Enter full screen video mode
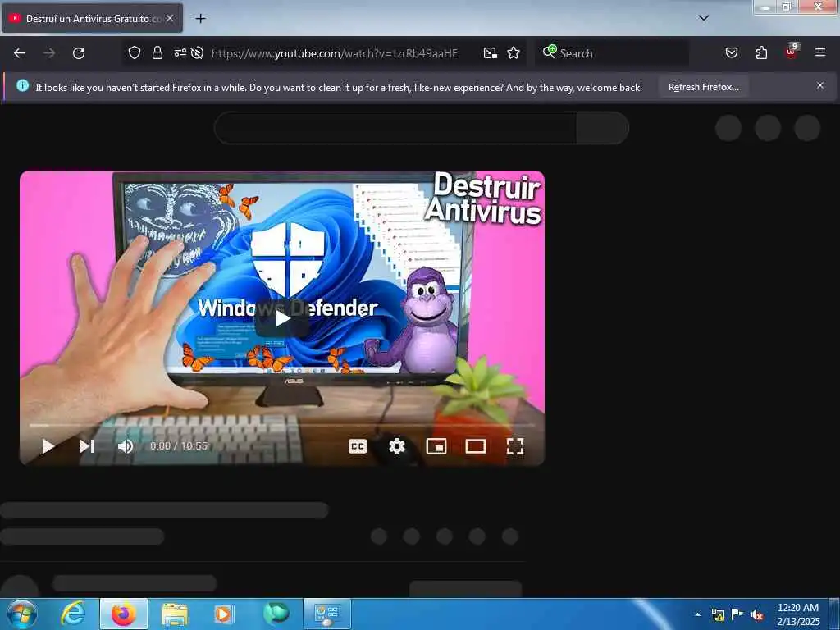This screenshot has height=630, width=840. point(515,446)
